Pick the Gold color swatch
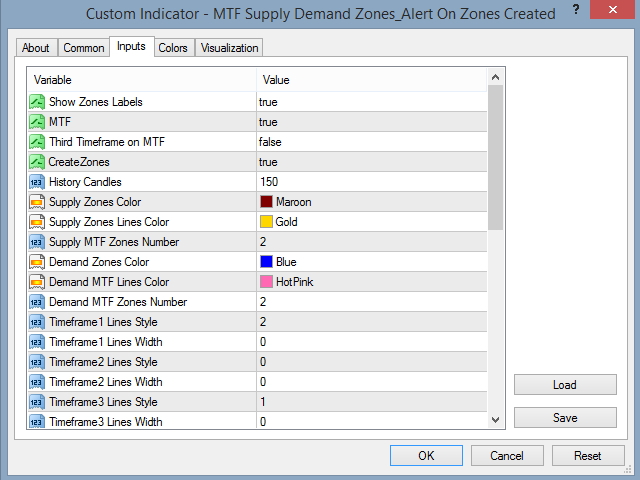The width and height of the screenshot is (640, 480). coord(267,222)
